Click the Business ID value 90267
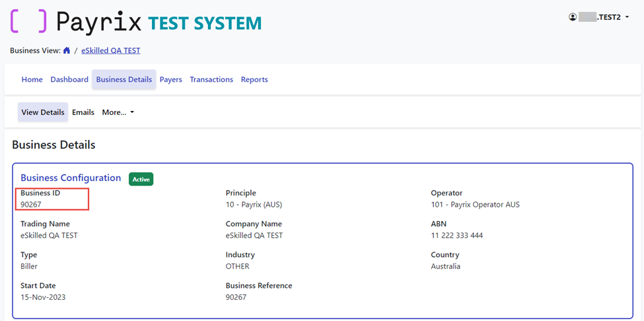This screenshot has width=644, height=321. tap(31, 204)
